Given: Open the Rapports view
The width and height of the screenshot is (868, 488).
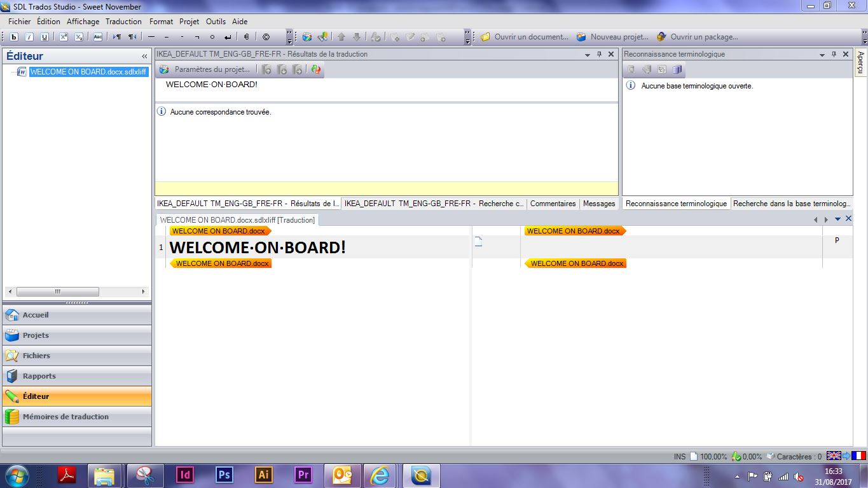Looking at the screenshot, I should coord(77,376).
